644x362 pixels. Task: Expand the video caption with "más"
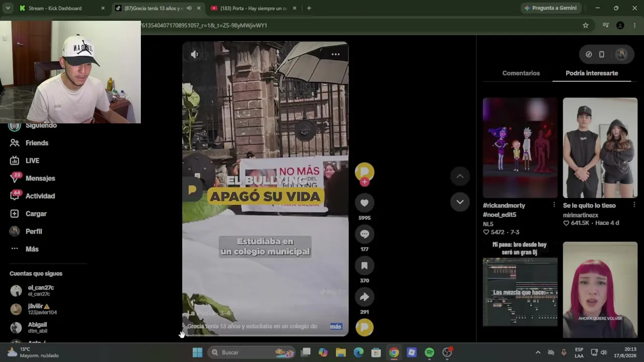pos(336,326)
